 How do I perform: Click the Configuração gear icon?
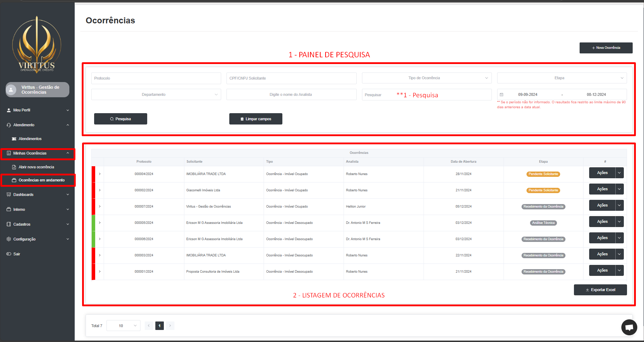click(9, 239)
